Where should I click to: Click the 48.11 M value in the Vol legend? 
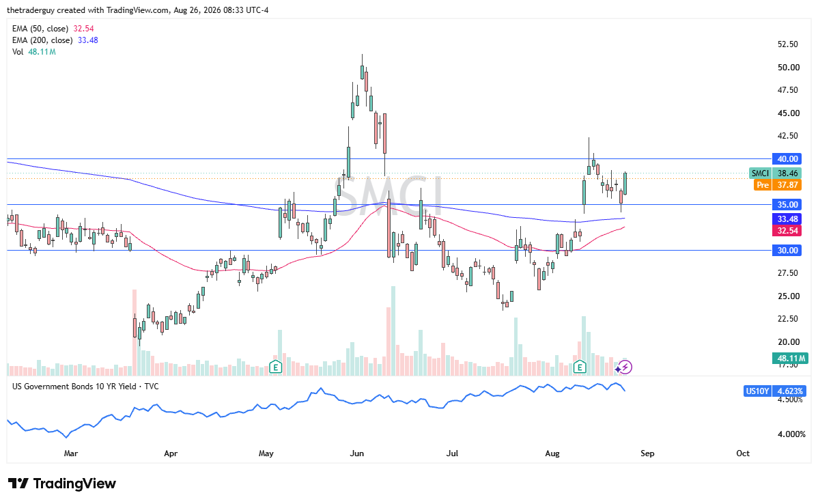pos(42,52)
